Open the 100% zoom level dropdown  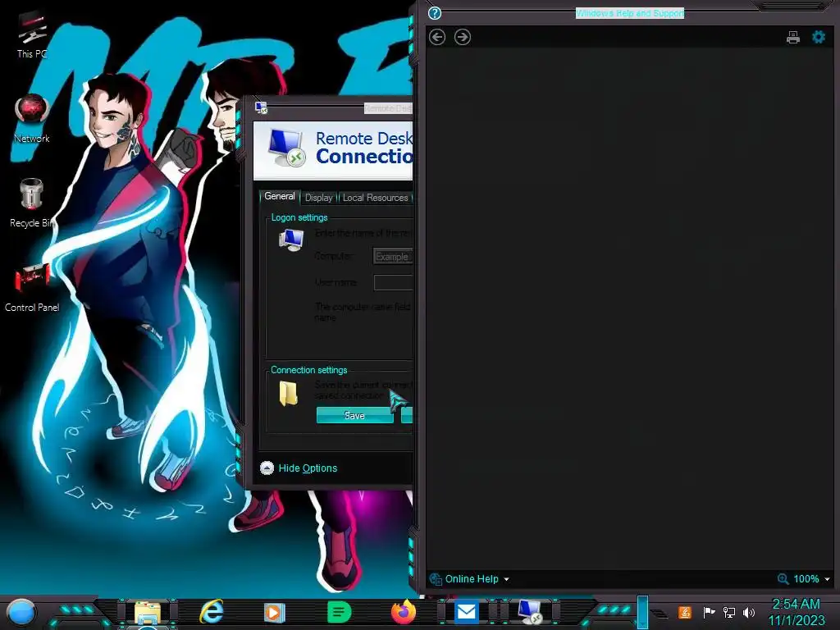827,579
